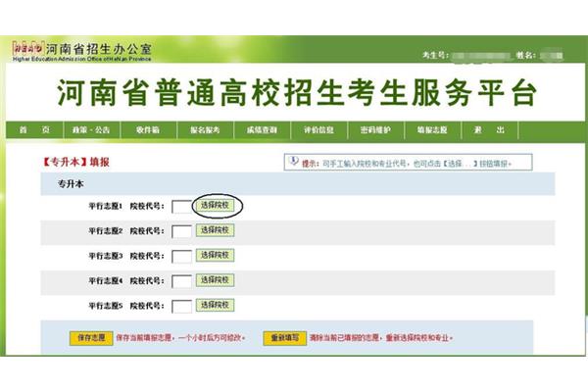Click 院校代号 input field for 平行志愿1
This screenshot has height=392, width=588.
click(x=181, y=207)
